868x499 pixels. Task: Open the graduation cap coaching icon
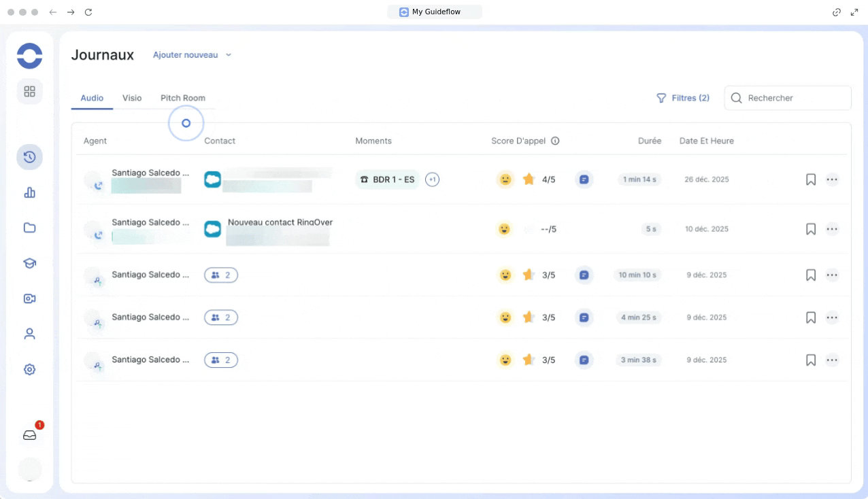29,263
